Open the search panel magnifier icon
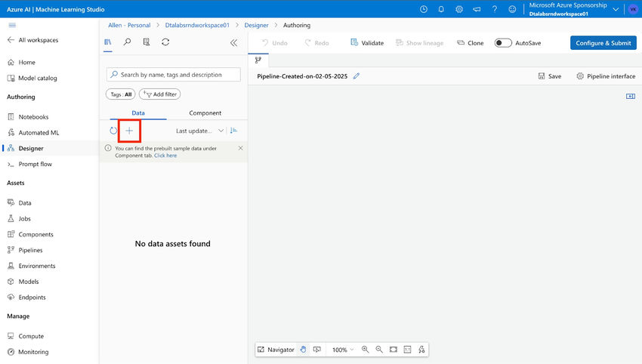 (128, 42)
